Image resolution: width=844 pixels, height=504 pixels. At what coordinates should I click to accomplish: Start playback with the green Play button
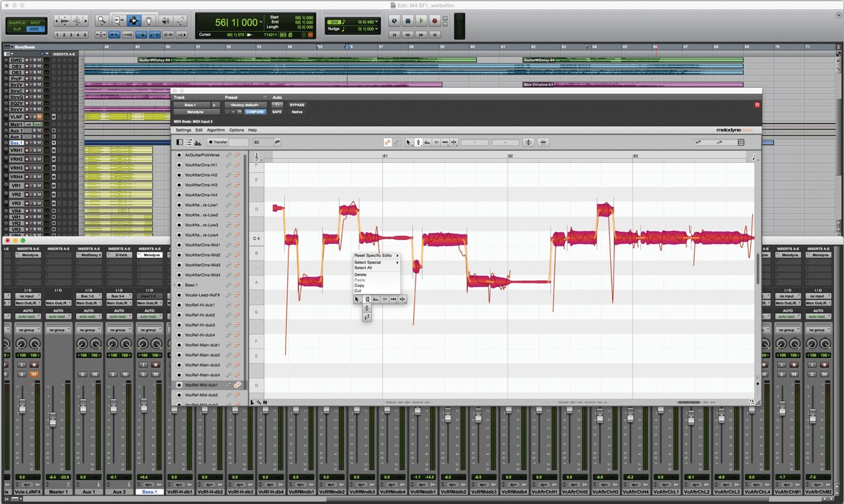[x=421, y=21]
